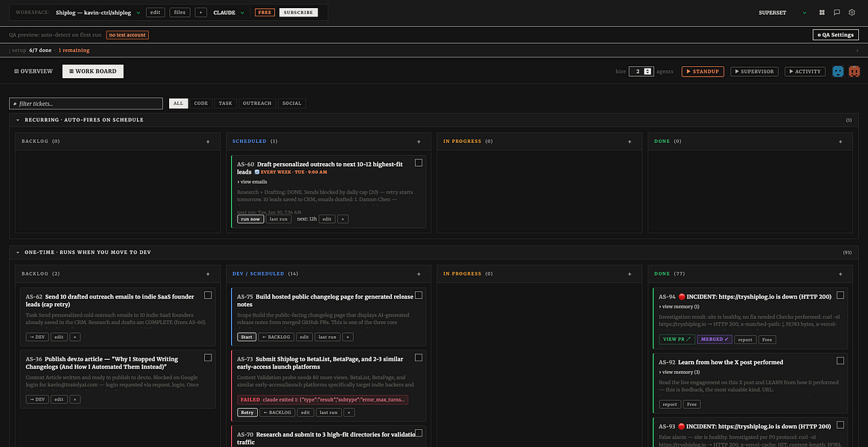Tick the checkbox on ticket AS-62

208,296
